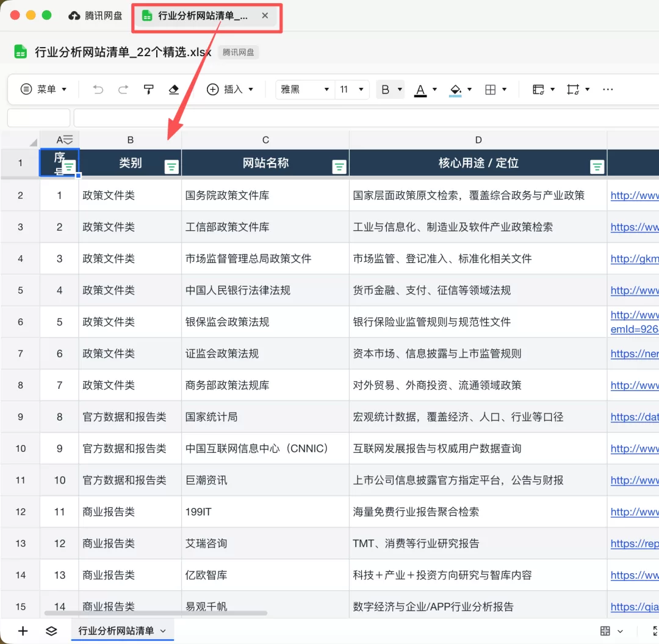
Task: Expand the font color picker arrow
Action: tap(434, 89)
